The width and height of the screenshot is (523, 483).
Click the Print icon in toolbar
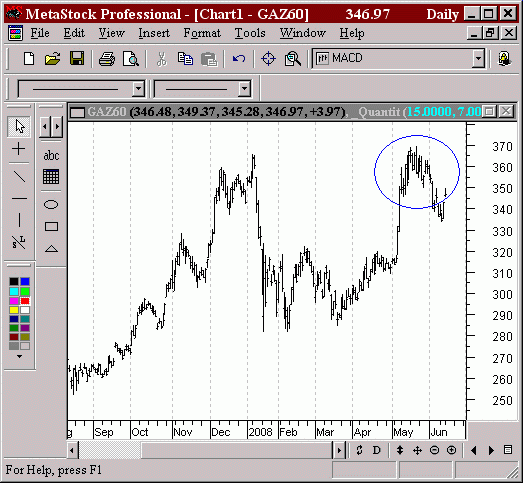(107, 59)
